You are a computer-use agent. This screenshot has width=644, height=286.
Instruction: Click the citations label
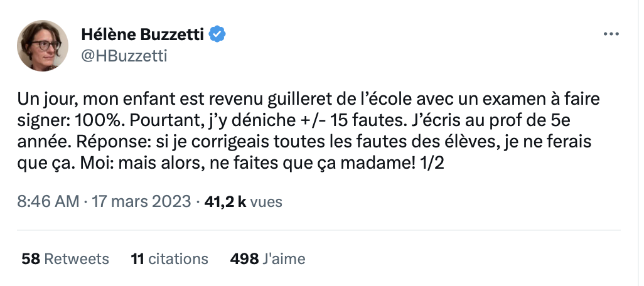[x=178, y=259]
